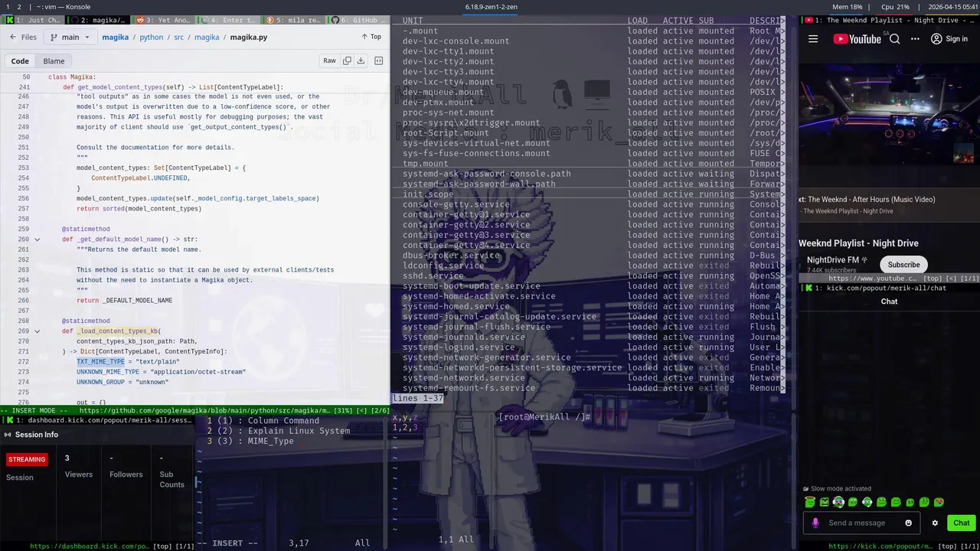Open magika repo root breadcrumb
The width and height of the screenshot is (980, 551).
point(116,37)
